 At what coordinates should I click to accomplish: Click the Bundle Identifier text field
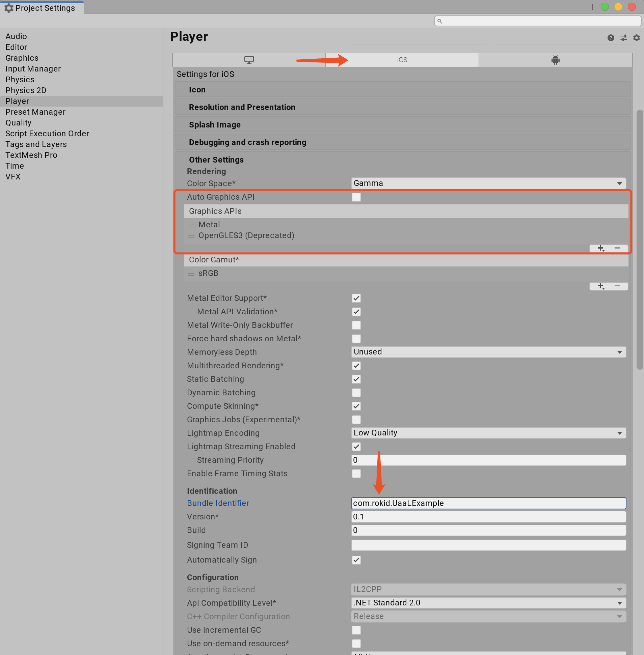[x=488, y=503]
